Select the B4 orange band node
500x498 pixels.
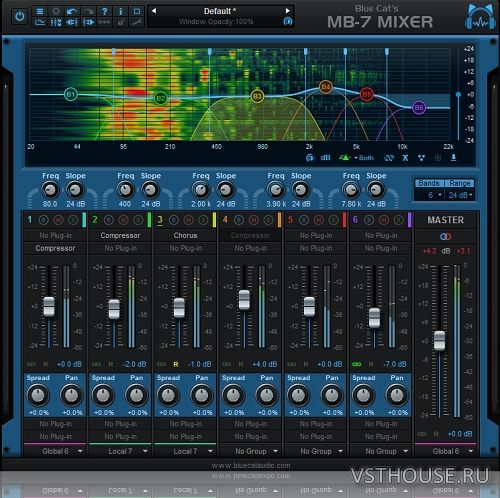pos(326,87)
